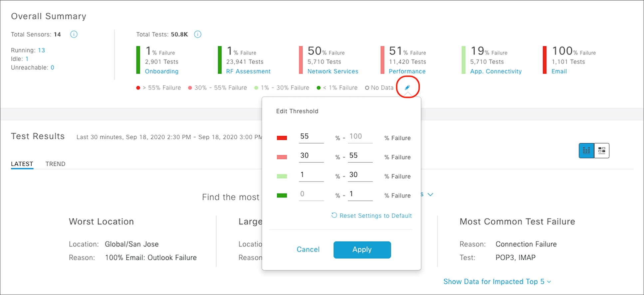Switch to the list detail view icon
The width and height of the screenshot is (644, 295).
pyautogui.click(x=602, y=151)
